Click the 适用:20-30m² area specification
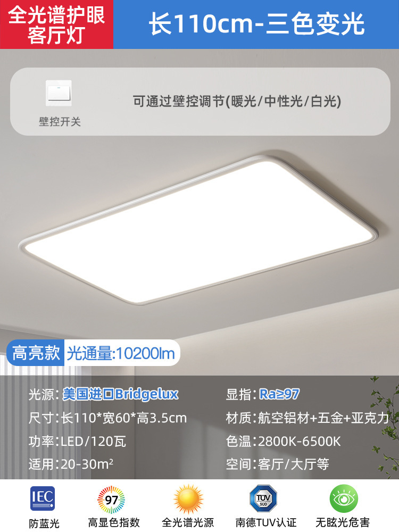The image size is (399, 532). pos(71,464)
